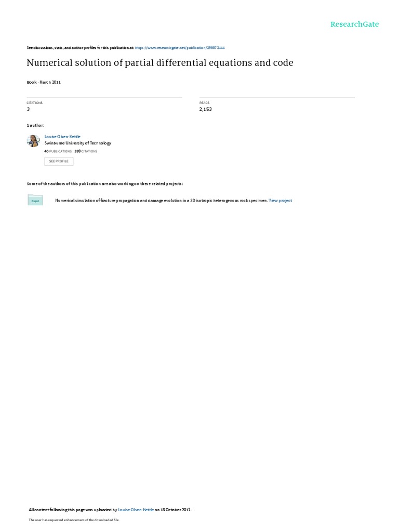
Task: Click the 18 October 2017 upload date
Action: tap(176, 510)
